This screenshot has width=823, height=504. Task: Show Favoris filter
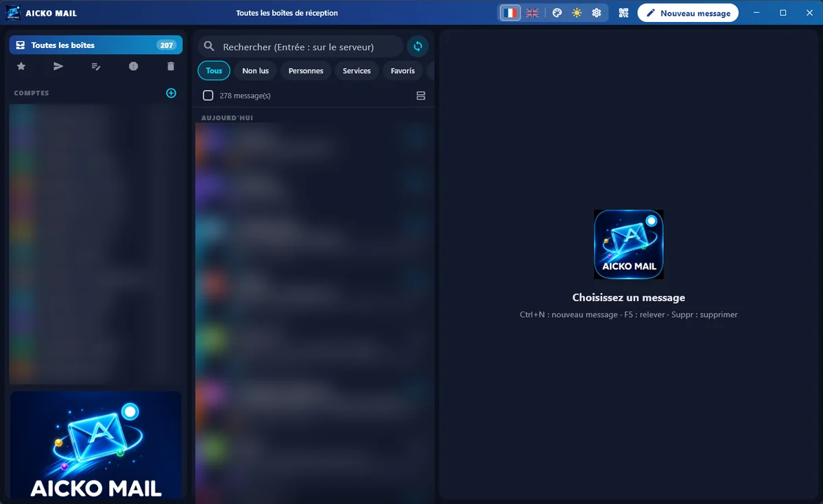(x=403, y=71)
